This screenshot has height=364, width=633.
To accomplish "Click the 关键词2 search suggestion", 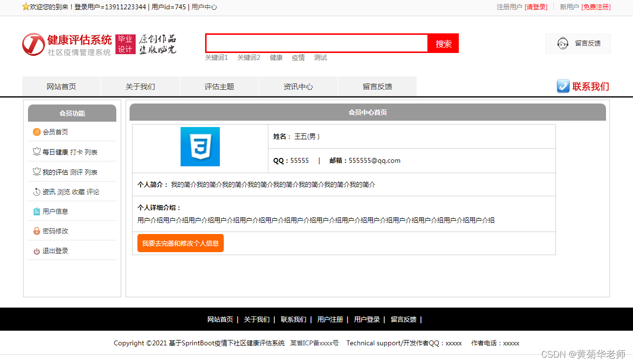I will click(x=249, y=58).
